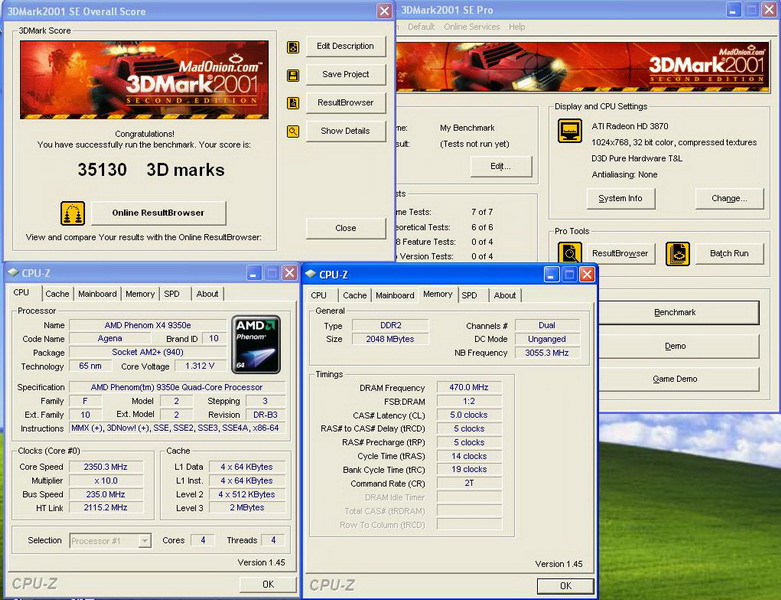Click the 3DMark2001 banner in the score window
The image size is (781, 600).
coord(144,80)
